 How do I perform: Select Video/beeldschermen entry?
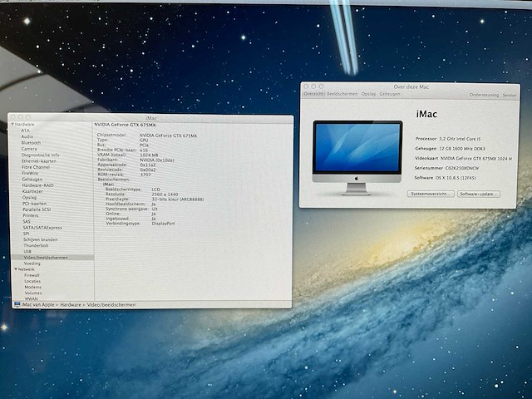(52, 258)
